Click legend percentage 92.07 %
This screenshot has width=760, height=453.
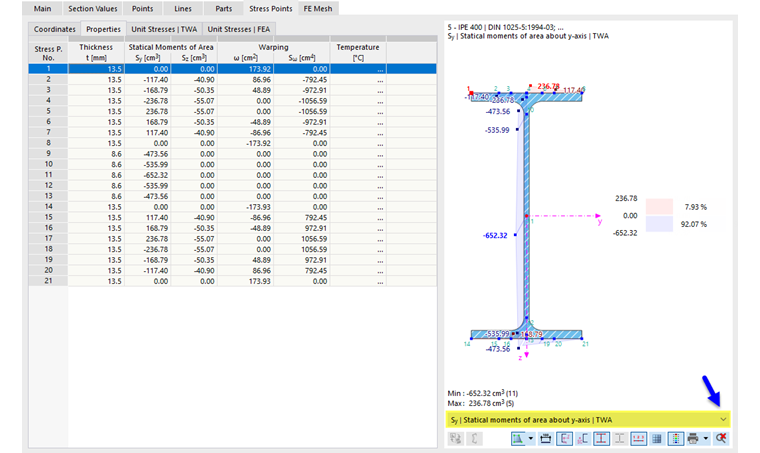click(694, 224)
